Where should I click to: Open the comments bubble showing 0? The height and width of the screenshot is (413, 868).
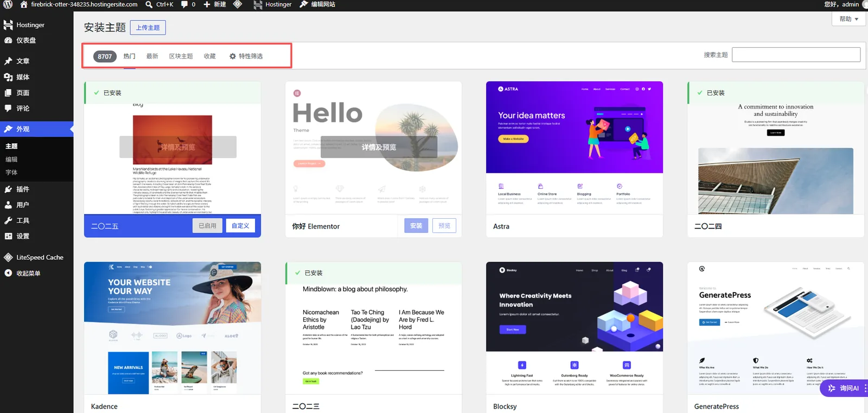pos(188,4)
